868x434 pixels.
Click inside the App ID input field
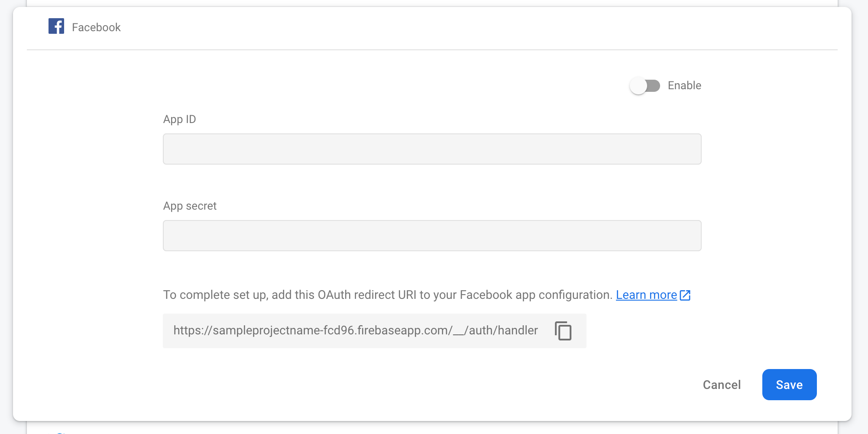pyautogui.click(x=432, y=149)
